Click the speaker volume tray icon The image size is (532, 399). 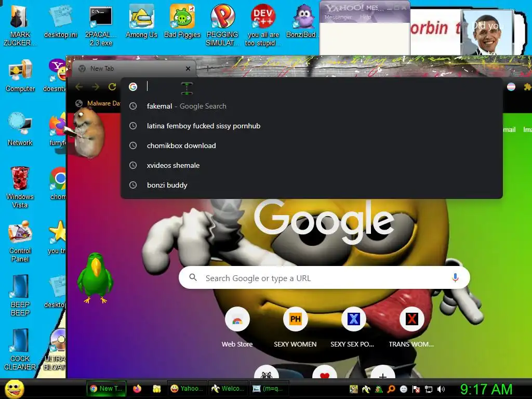tap(441, 389)
